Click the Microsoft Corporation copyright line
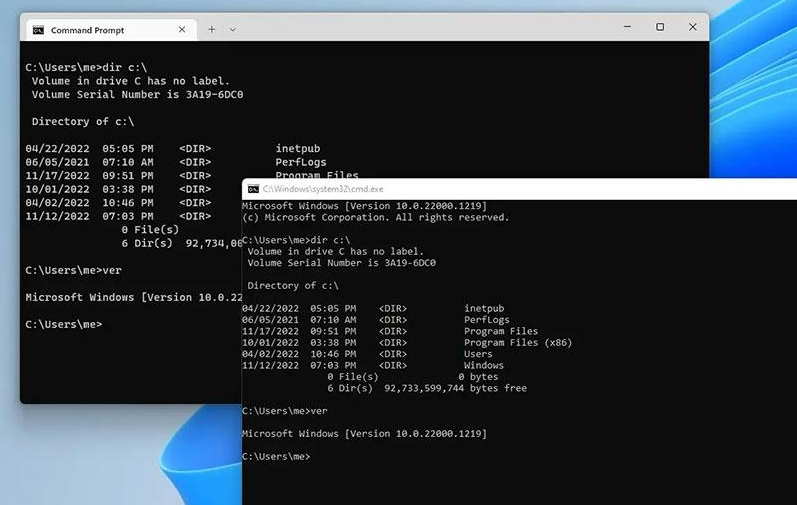This screenshot has height=505, width=797. coord(376,217)
